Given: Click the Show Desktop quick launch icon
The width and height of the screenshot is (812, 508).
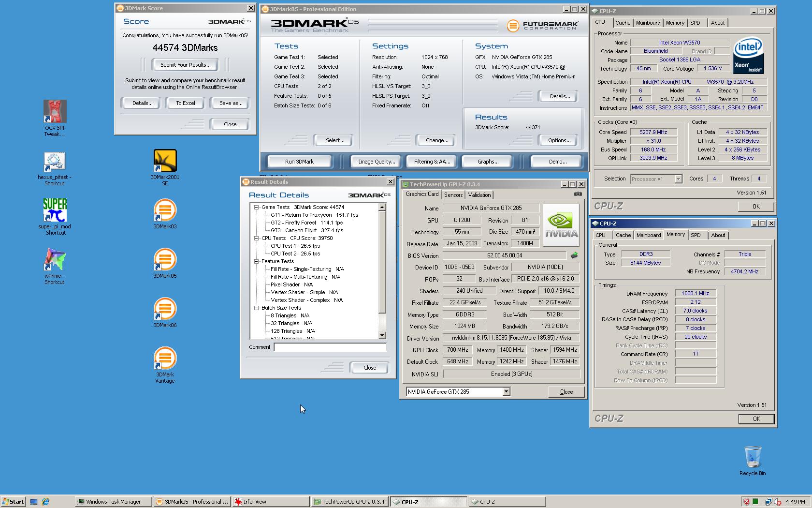Looking at the screenshot, I should tap(34, 502).
